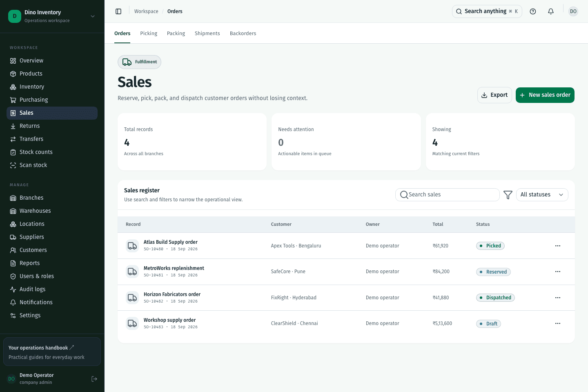This screenshot has height=392, width=588.
Task: Click the Demo Operator profile name
Action: [37, 375]
